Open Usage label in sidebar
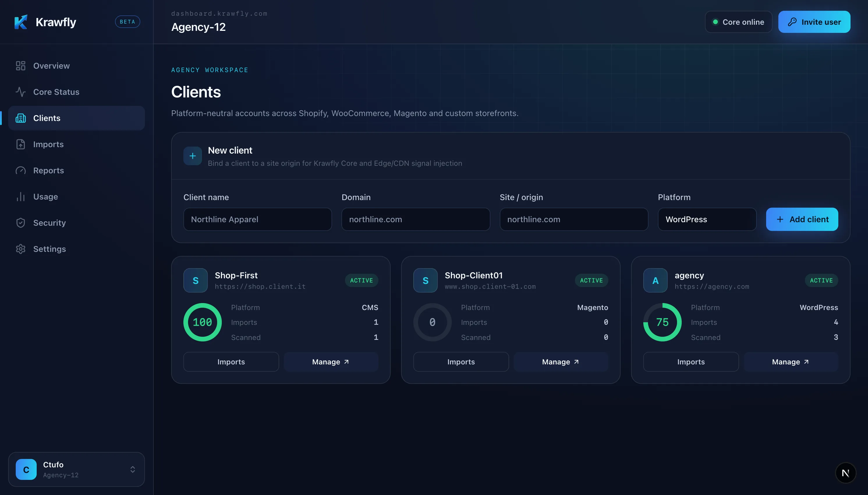The height and width of the screenshot is (495, 868). pyautogui.click(x=46, y=197)
